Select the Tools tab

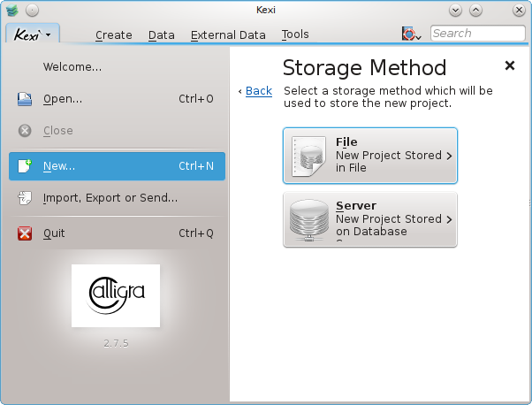pyautogui.click(x=295, y=35)
